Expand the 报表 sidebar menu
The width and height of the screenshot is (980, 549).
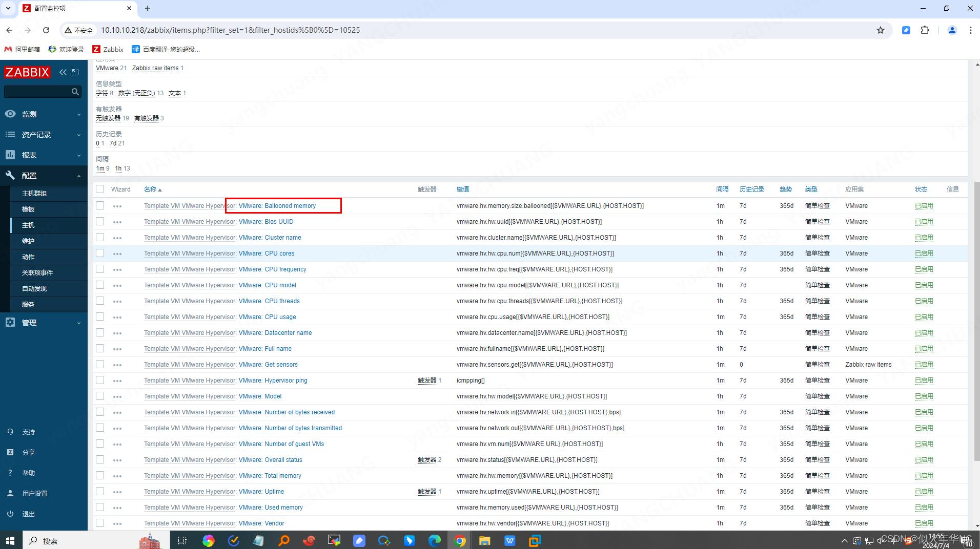pyautogui.click(x=44, y=155)
